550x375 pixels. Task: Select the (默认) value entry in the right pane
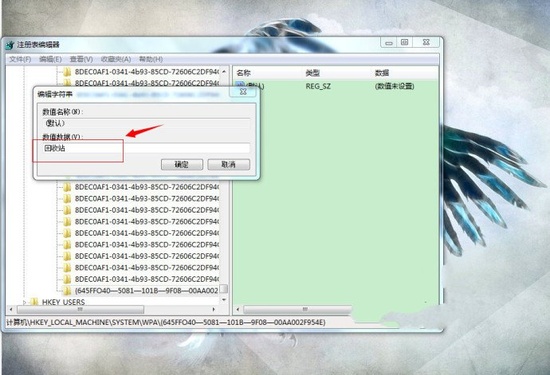251,86
